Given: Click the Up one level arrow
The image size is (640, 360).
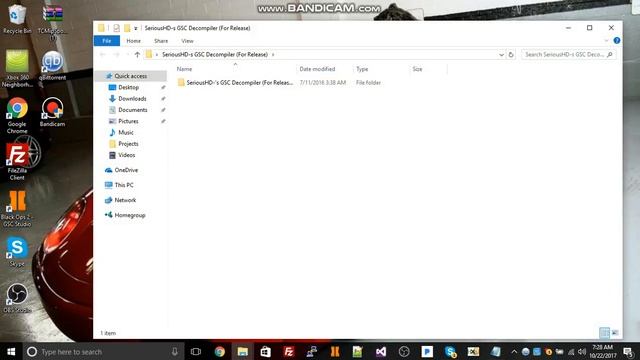Looking at the screenshot, I should click(x=137, y=54).
